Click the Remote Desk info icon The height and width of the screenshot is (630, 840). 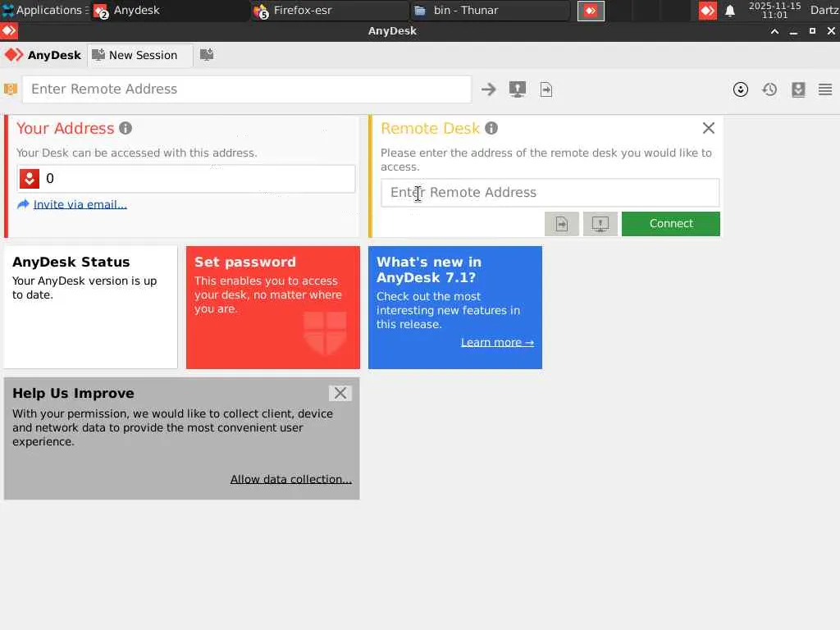pos(491,128)
